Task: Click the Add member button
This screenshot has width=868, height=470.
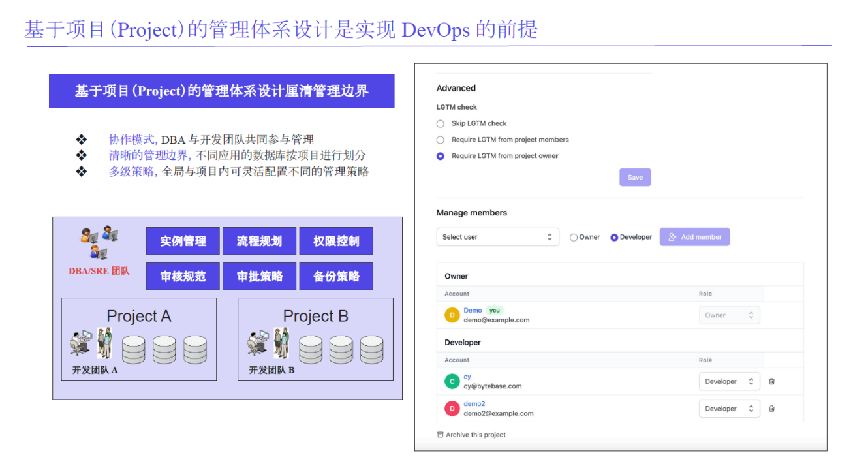Action: click(694, 237)
